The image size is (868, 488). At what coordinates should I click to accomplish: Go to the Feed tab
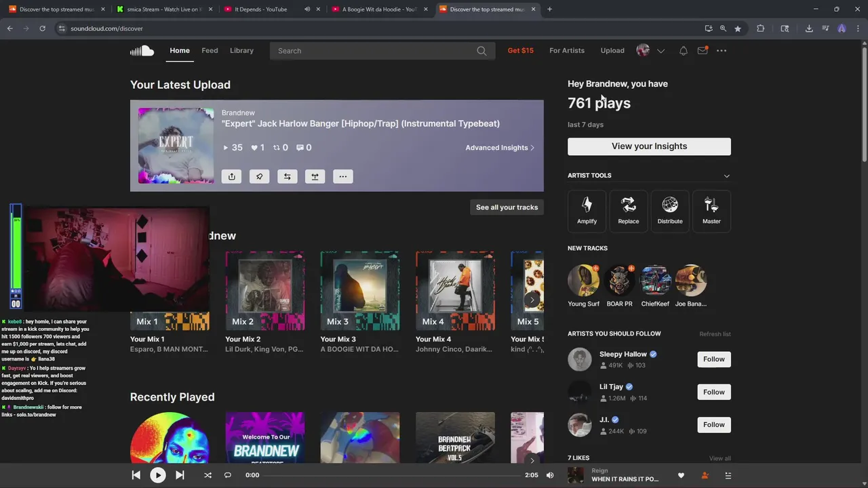tap(210, 51)
